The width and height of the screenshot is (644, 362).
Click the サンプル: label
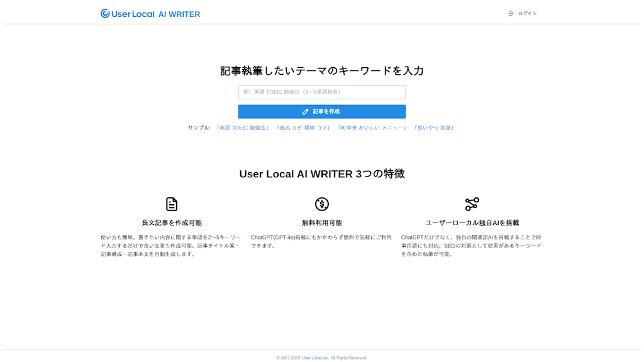pyautogui.click(x=199, y=128)
